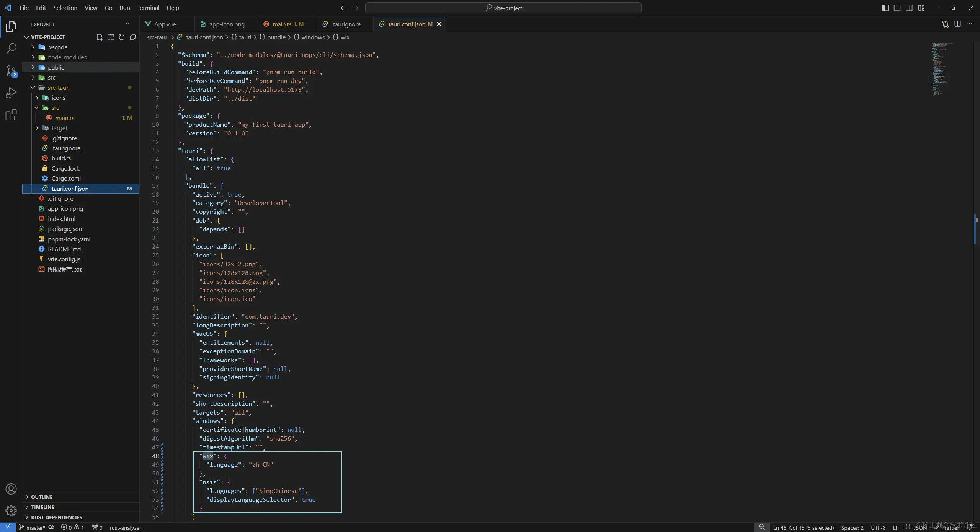The height and width of the screenshot is (532, 980).
Task: Click master branch in status bar
Action: click(33, 528)
